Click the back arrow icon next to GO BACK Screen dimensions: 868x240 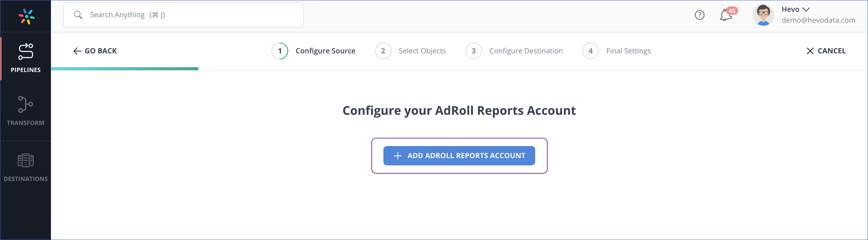tap(77, 51)
